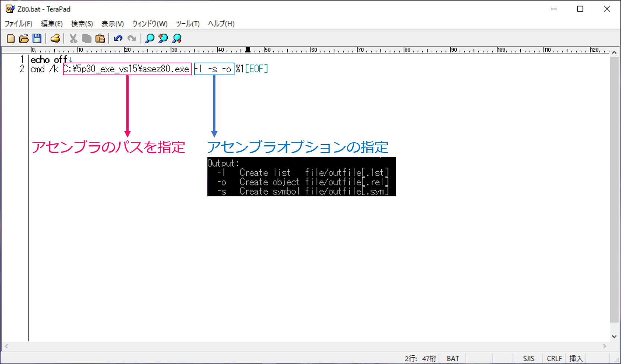Image resolution: width=621 pixels, height=364 pixels.
Task: Print the document
Action: (55, 38)
